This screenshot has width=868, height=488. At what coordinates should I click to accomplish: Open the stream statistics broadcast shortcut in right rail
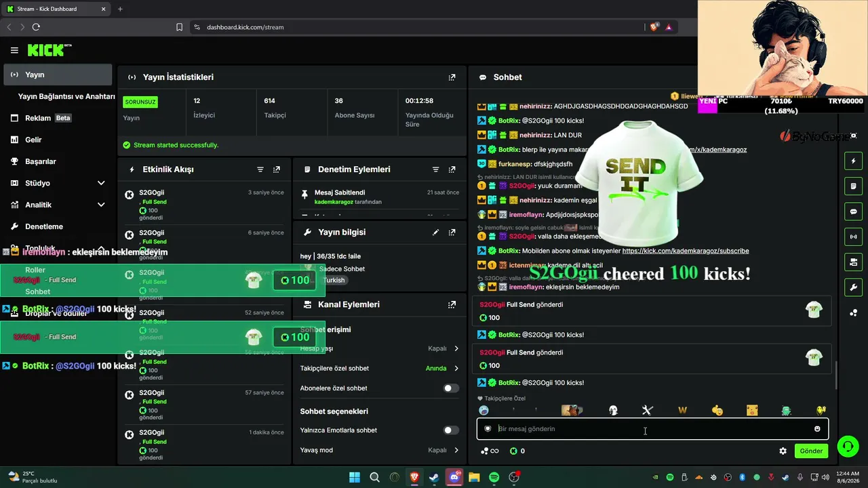coord(853,237)
